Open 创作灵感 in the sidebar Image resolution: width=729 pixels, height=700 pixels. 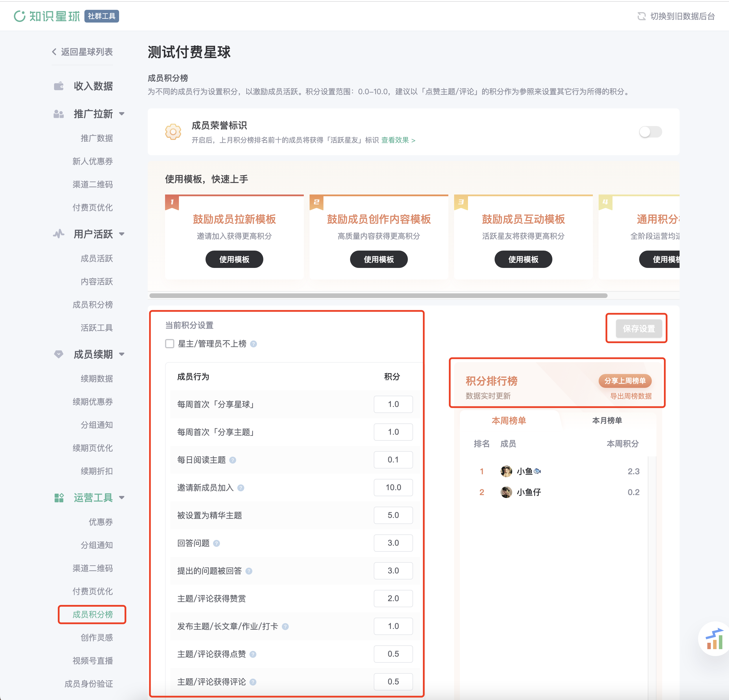97,637
